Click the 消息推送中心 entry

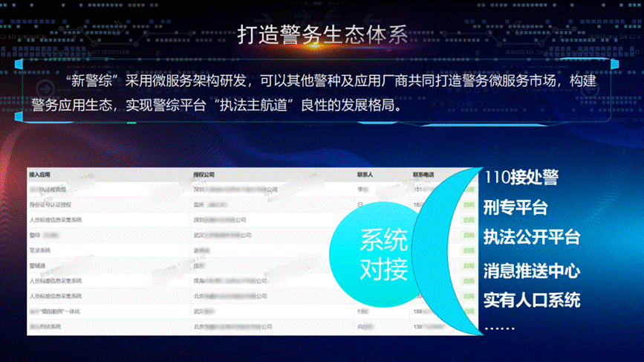pyautogui.click(x=531, y=269)
